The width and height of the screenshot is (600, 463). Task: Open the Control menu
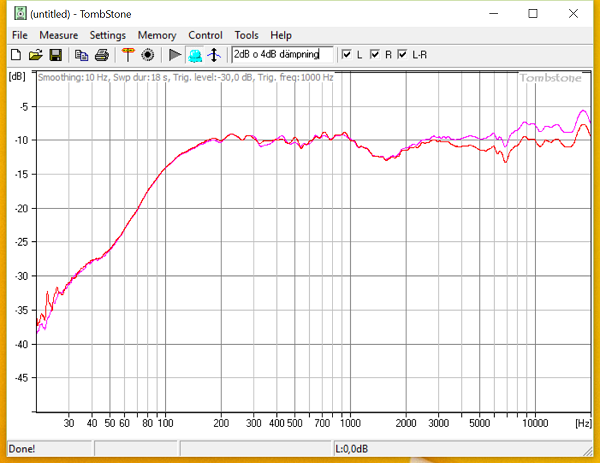tap(205, 35)
